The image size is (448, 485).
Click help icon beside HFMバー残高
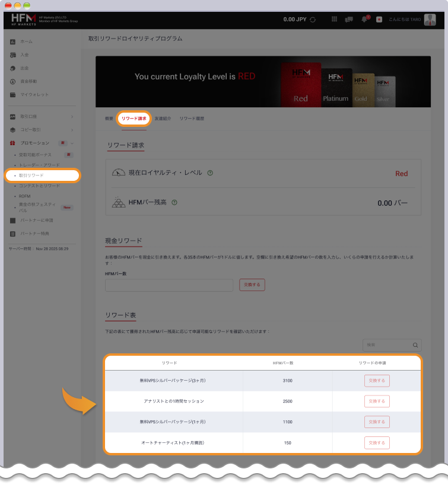[x=174, y=202]
